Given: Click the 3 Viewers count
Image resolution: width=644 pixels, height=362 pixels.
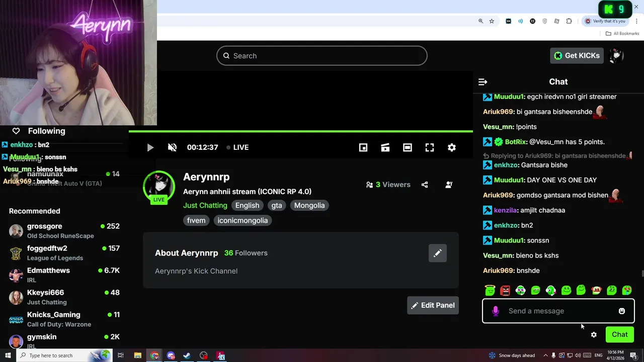Looking at the screenshot, I should click(x=388, y=185).
